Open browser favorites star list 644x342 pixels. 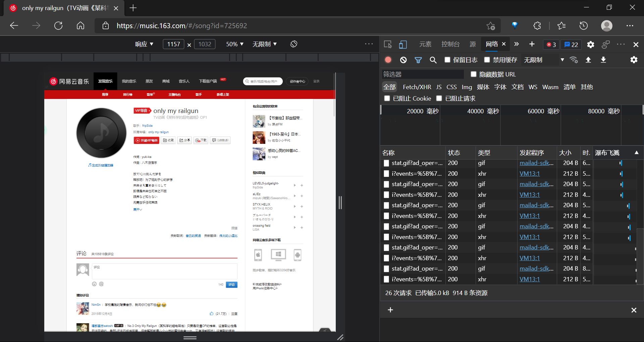click(561, 25)
